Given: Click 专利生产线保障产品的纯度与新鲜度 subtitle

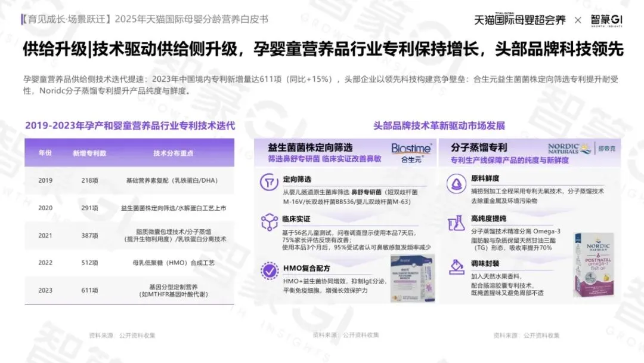Looking at the screenshot, I should click(x=510, y=160).
